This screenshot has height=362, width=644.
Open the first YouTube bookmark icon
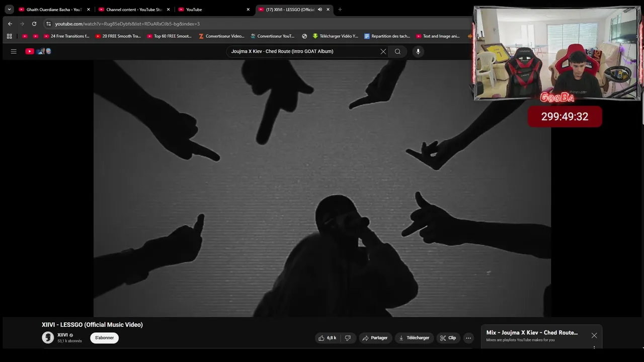tap(25, 36)
